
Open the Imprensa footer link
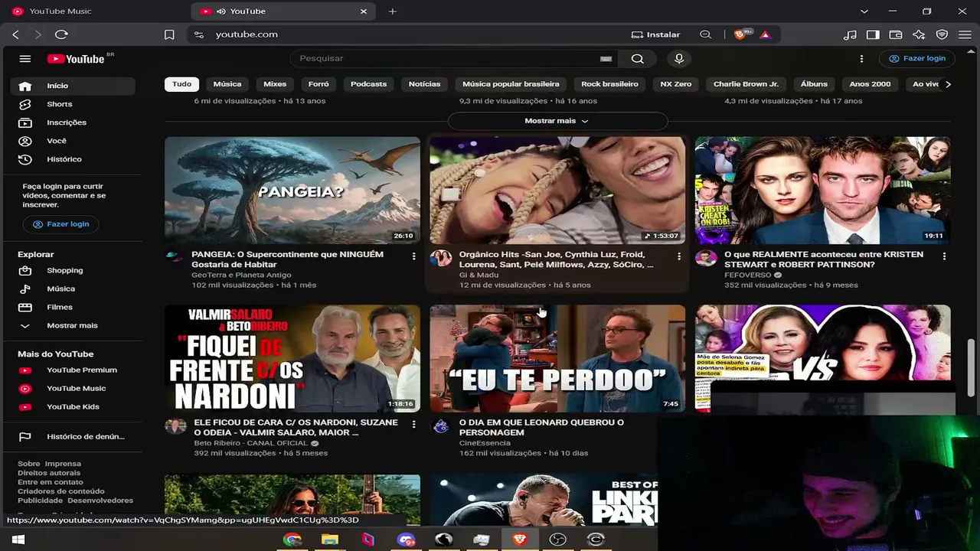point(63,464)
